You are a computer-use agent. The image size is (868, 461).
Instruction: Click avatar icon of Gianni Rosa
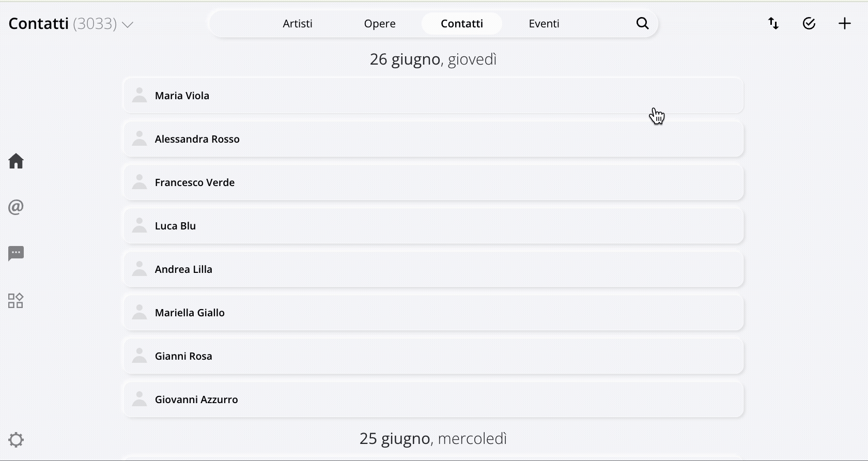(x=139, y=356)
